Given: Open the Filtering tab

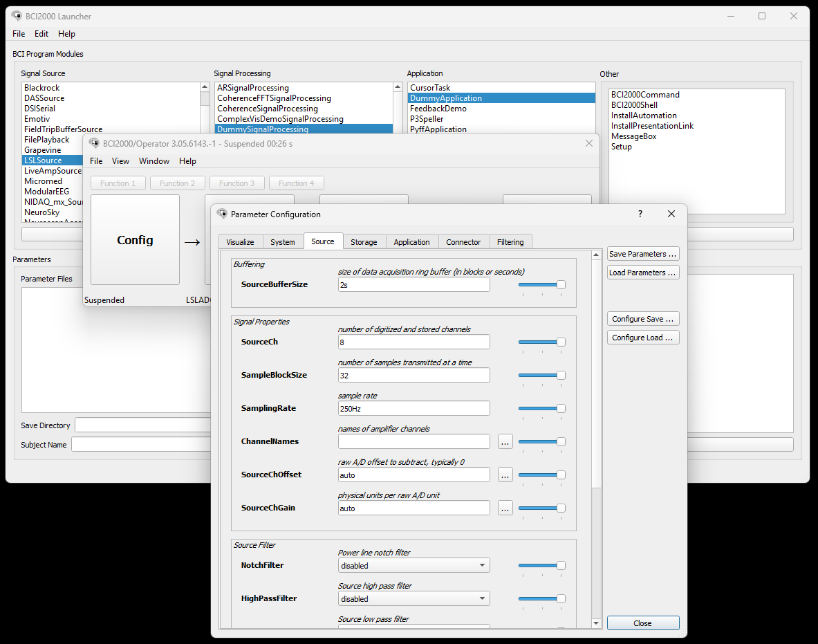Looking at the screenshot, I should pos(510,242).
